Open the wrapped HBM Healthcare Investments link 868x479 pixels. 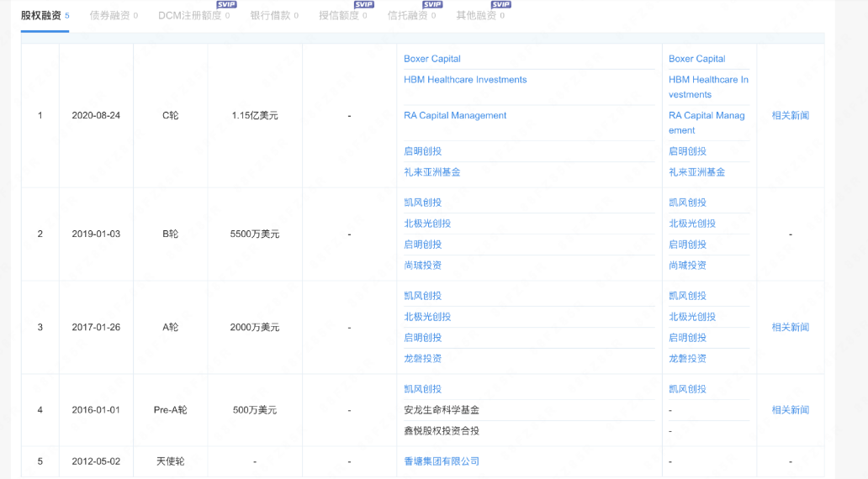708,87
